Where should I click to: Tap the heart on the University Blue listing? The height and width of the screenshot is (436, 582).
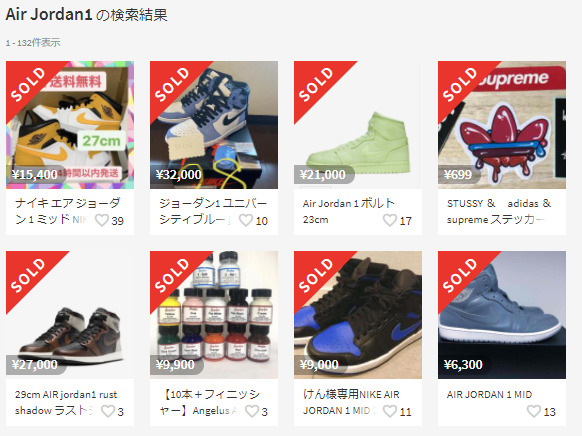click(x=245, y=220)
